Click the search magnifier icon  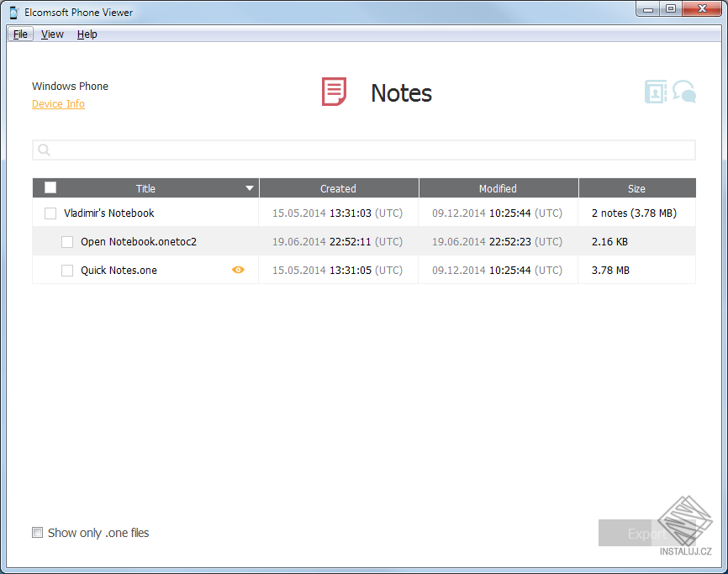tap(44, 150)
